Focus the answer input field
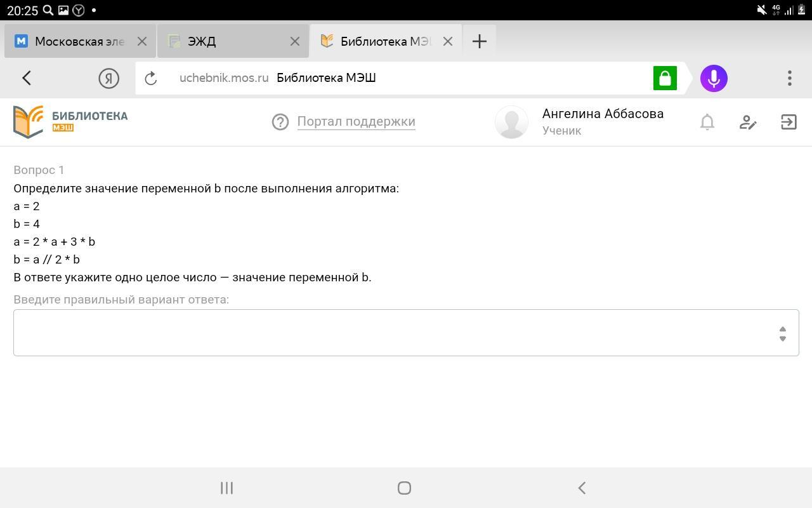This screenshot has height=508, width=812. (x=406, y=333)
